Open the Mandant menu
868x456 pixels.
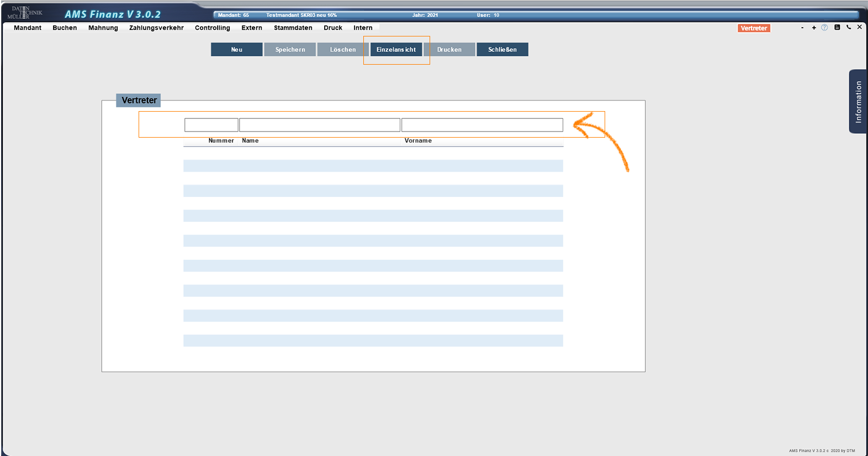tap(28, 28)
